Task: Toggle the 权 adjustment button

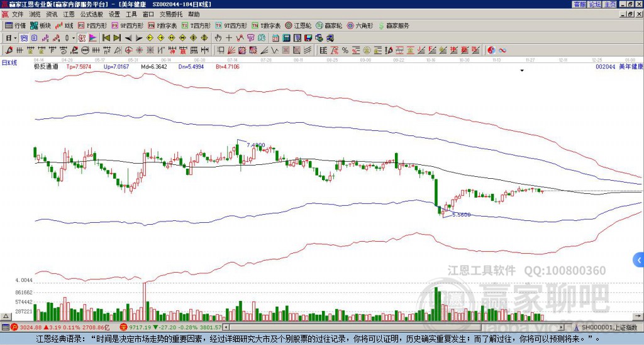Action: (82, 38)
